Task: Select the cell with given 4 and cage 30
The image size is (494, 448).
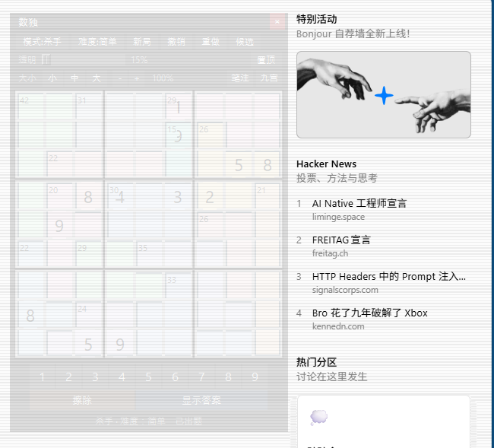Action: (x=120, y=197)
